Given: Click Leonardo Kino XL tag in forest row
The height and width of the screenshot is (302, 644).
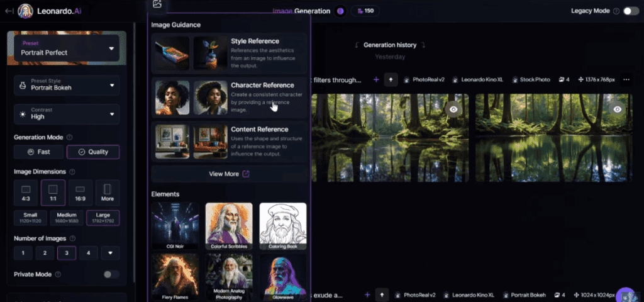Looking at the screenshot, I should coord(477,80).
